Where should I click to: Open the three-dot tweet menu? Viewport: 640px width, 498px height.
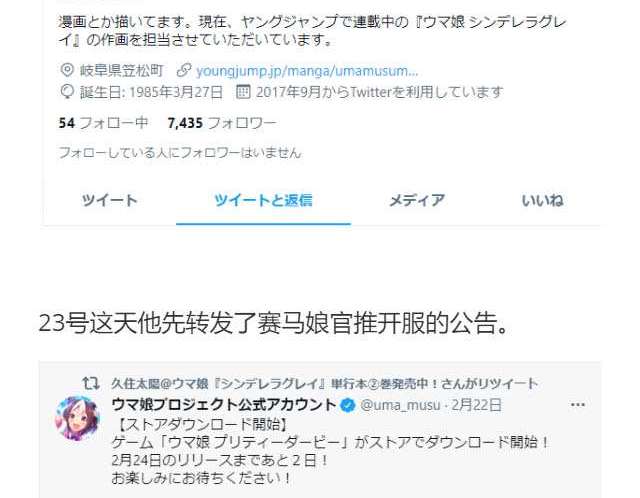point(578,405)
